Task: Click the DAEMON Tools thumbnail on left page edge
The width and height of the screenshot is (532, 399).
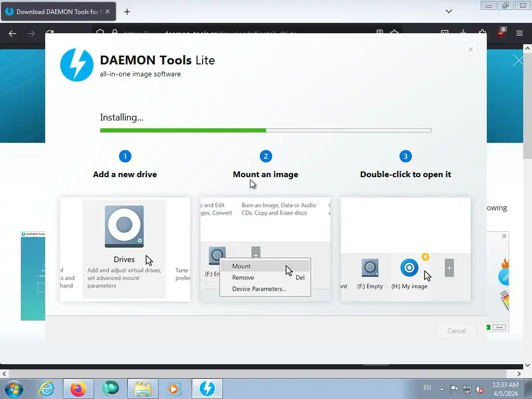Action: pos(33,276)
